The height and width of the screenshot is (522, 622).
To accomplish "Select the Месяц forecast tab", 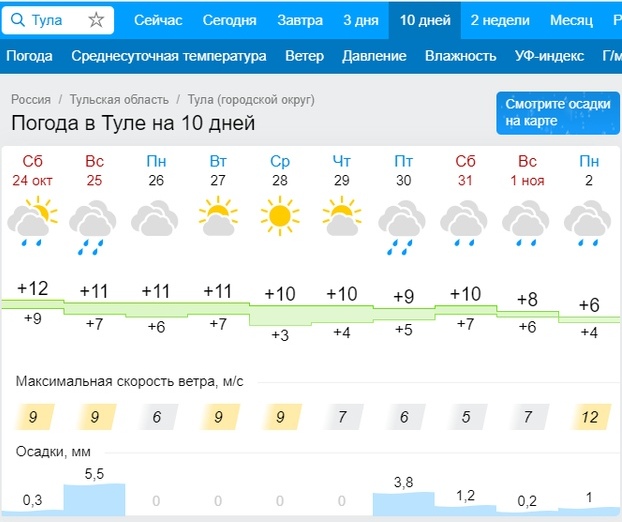I will tap(571, 20).
